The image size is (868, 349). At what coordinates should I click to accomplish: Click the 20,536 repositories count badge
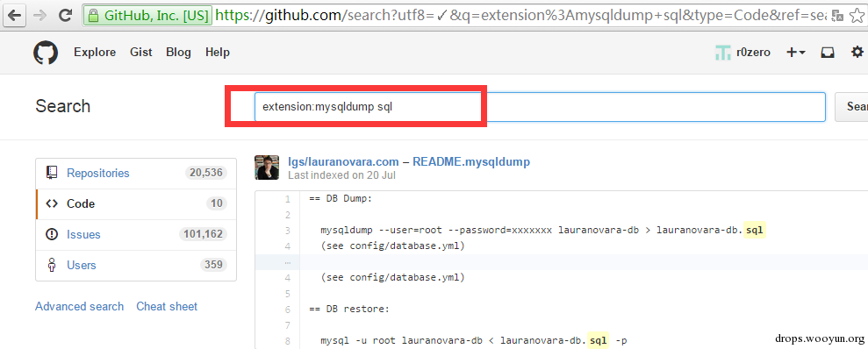pos(206,173)
